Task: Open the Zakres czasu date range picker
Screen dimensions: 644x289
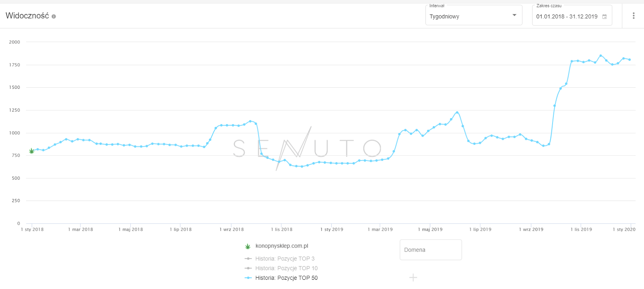Action: 572,15
